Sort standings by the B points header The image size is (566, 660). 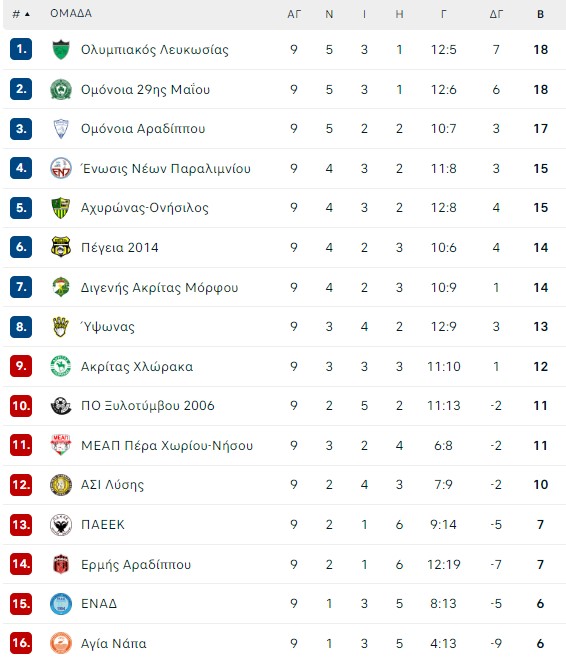(540, 14)
